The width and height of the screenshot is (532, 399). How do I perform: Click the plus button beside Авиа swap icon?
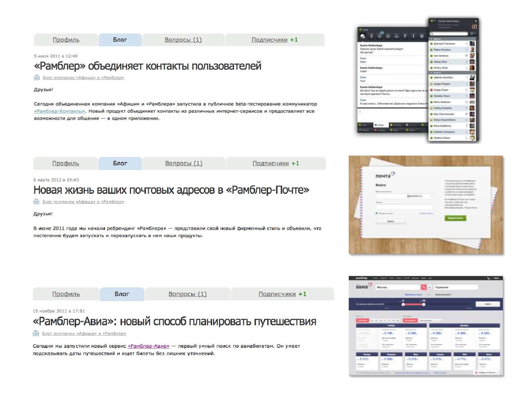(x=429, y=287)
